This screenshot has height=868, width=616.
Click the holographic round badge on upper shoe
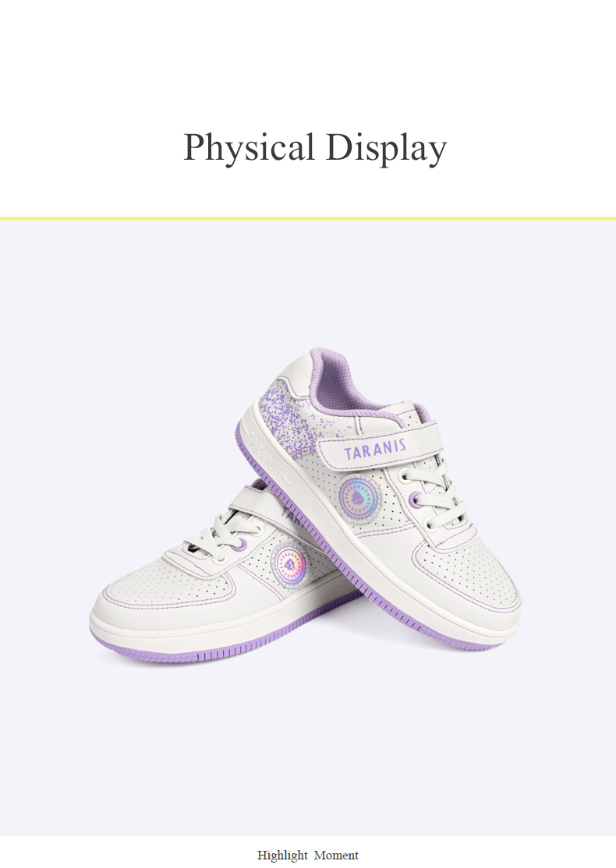[359, 498]
